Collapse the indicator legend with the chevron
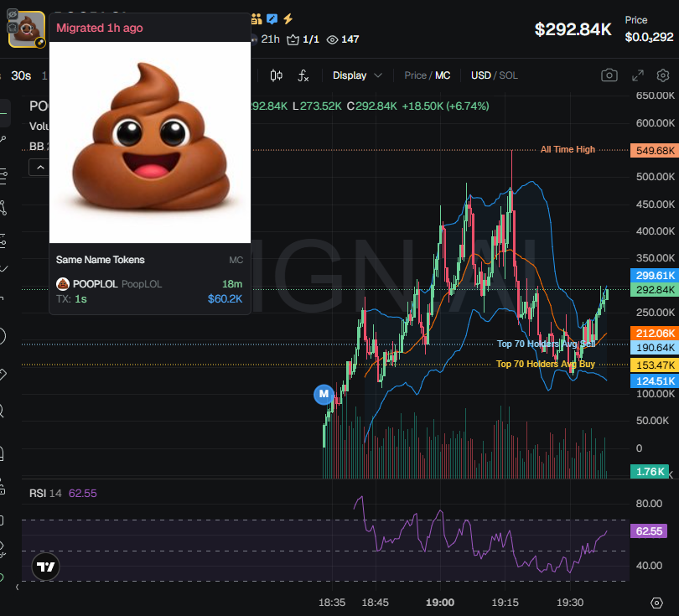679x616 pixels. (40, 167)
